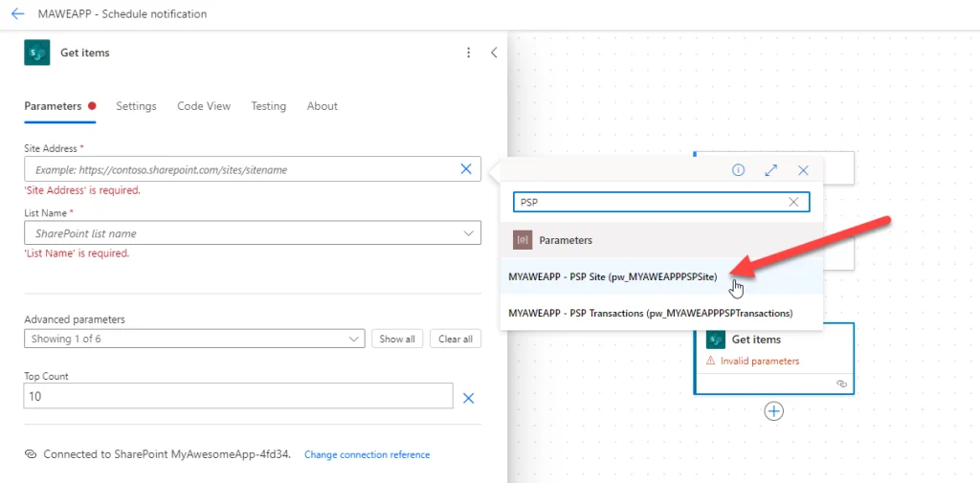Screen dimensions: 980x483
Task: Clear the Site Address custom value
Action: click(466, 169)
